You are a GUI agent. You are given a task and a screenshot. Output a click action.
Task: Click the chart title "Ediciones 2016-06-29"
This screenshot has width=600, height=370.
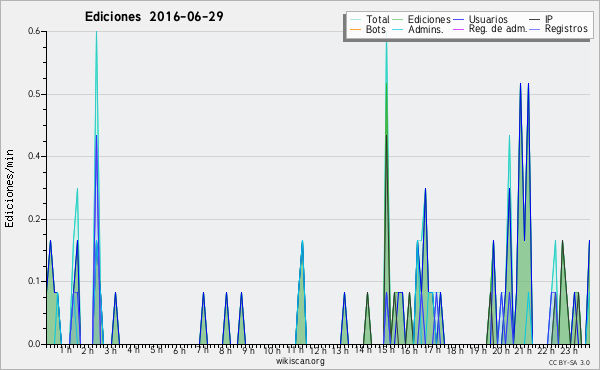coord(154,17)
